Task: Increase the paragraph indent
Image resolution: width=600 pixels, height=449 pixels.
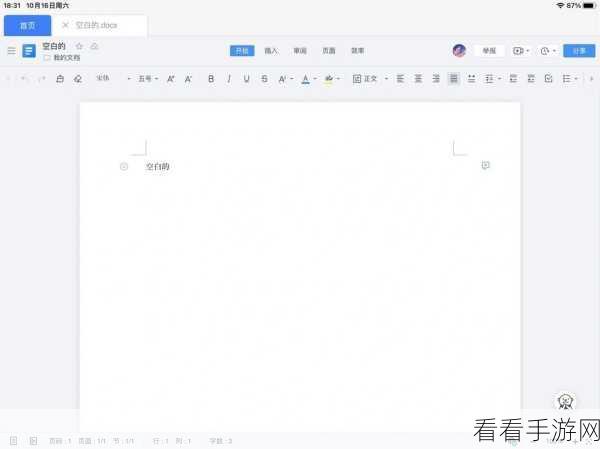Action: coord(531,79)
